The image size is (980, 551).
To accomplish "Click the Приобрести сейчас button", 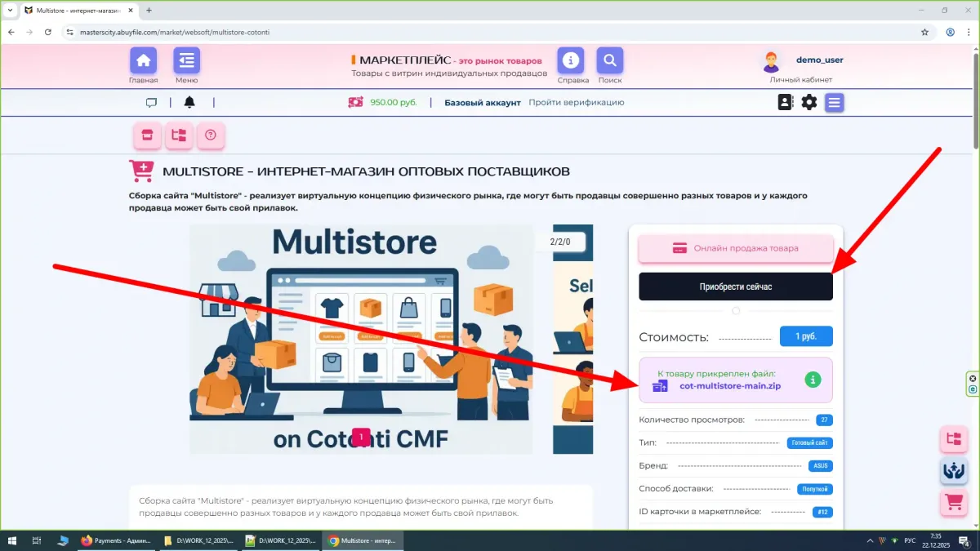I will [736, 287].
